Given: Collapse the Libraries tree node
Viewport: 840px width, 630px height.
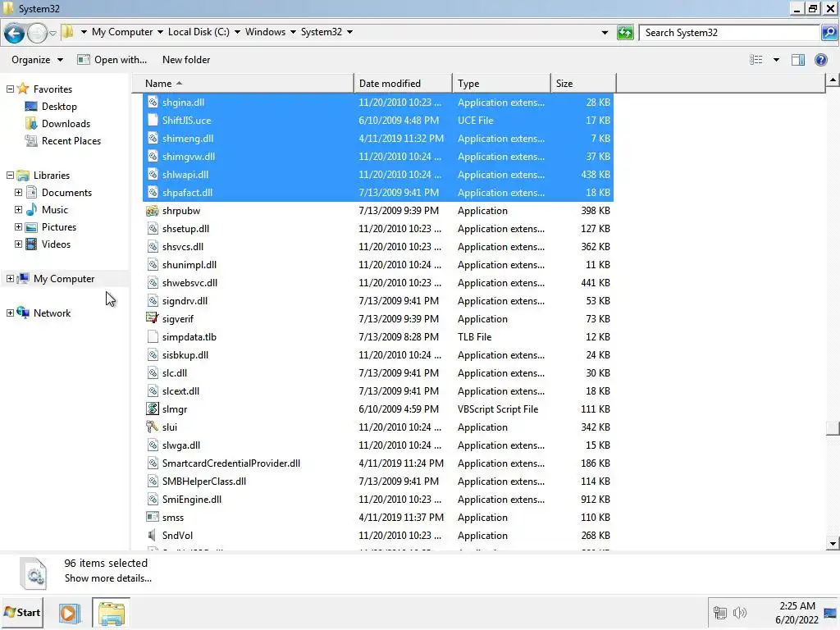Looking at the screenshot, I should click(x=10, y=176).
